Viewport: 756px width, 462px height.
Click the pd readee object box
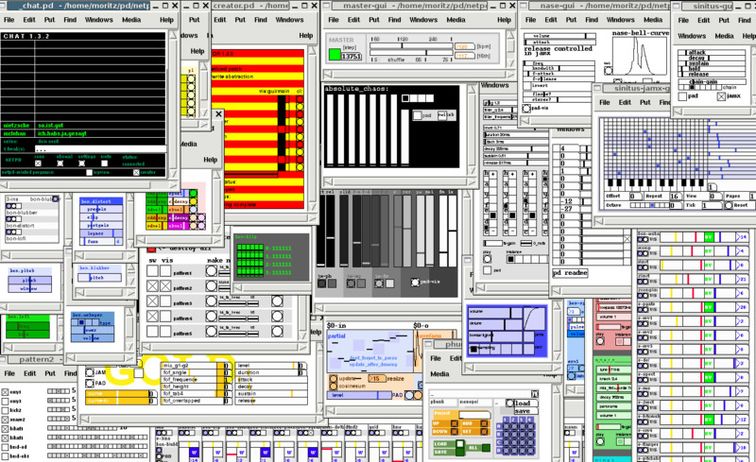point(570,273)
